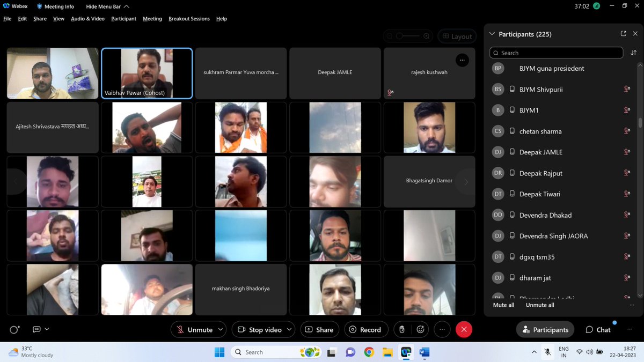Go to next page of video tiles
This screenshot has width=644, height=362.
pyautogui.click(x=466, y=182)
